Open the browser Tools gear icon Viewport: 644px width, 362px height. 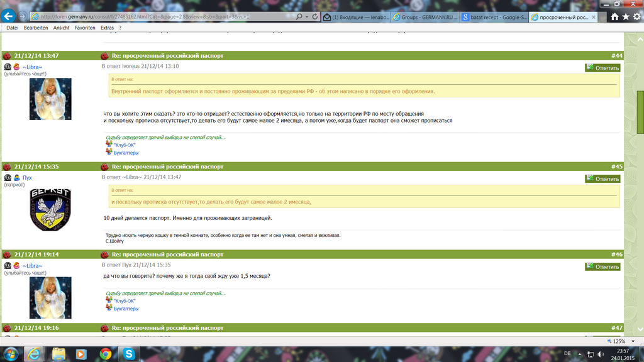click(x=636, y=17)
